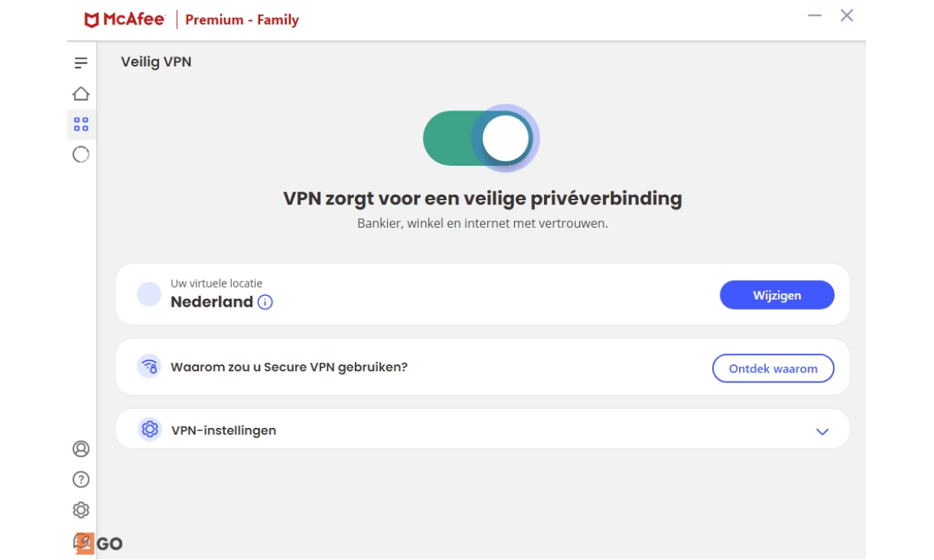This screenshot has height=560, width=934.
Task: Open the hamburger navigation menu
Action: pos(81,63)
